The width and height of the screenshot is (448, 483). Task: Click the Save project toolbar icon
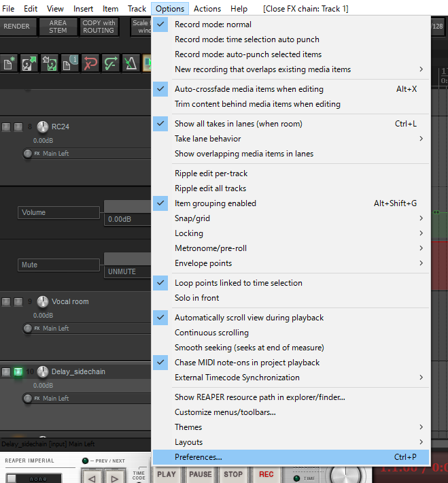tap(49, 63)
